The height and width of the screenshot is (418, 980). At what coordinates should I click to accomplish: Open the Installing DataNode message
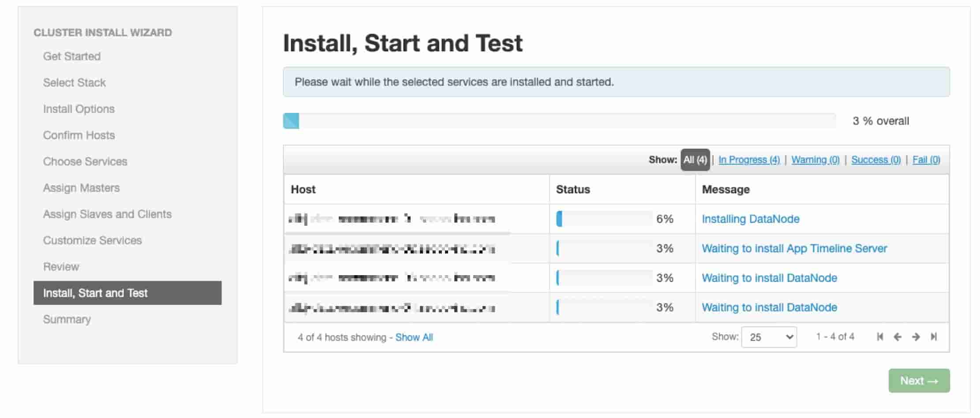751,219
